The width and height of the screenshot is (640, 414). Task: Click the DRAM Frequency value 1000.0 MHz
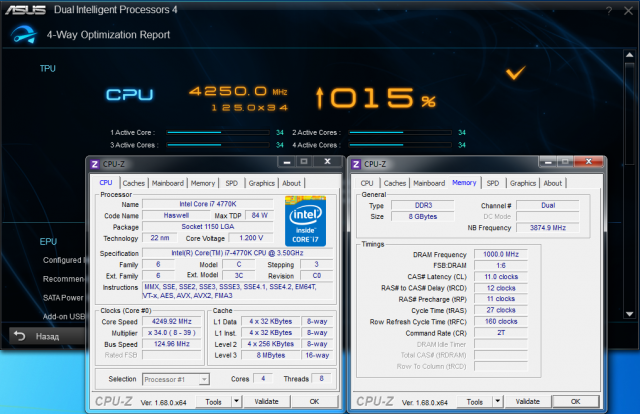pyautogui.click(x=501, y=254)
